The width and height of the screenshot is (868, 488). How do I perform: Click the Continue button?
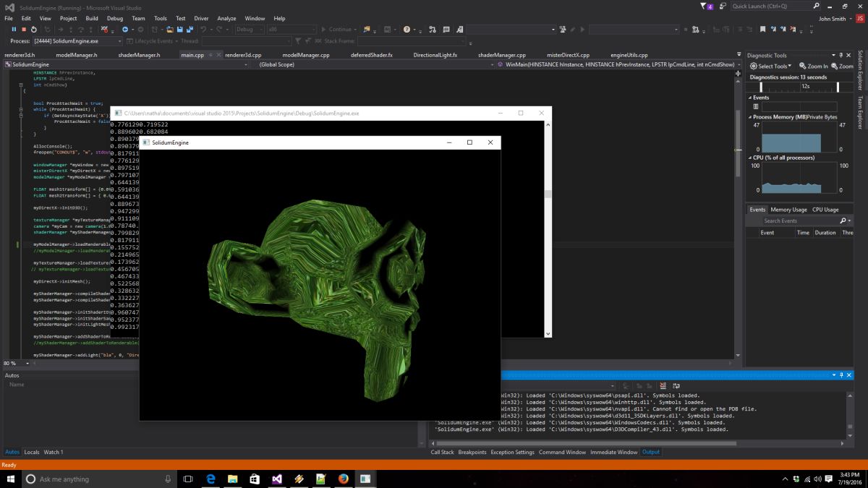click(337, 30)
